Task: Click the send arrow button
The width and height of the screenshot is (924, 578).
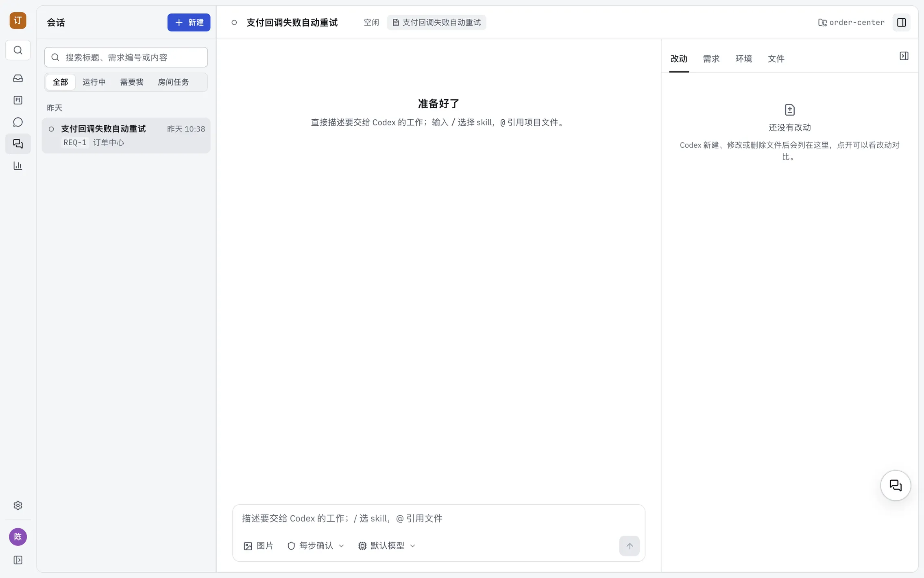Action: pos(629,546)
